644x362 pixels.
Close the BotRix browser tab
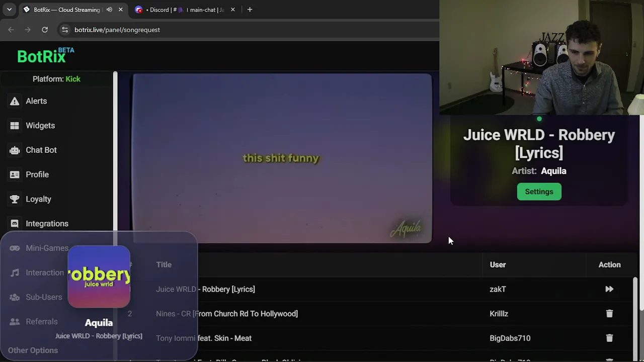[x=121, y=10]
